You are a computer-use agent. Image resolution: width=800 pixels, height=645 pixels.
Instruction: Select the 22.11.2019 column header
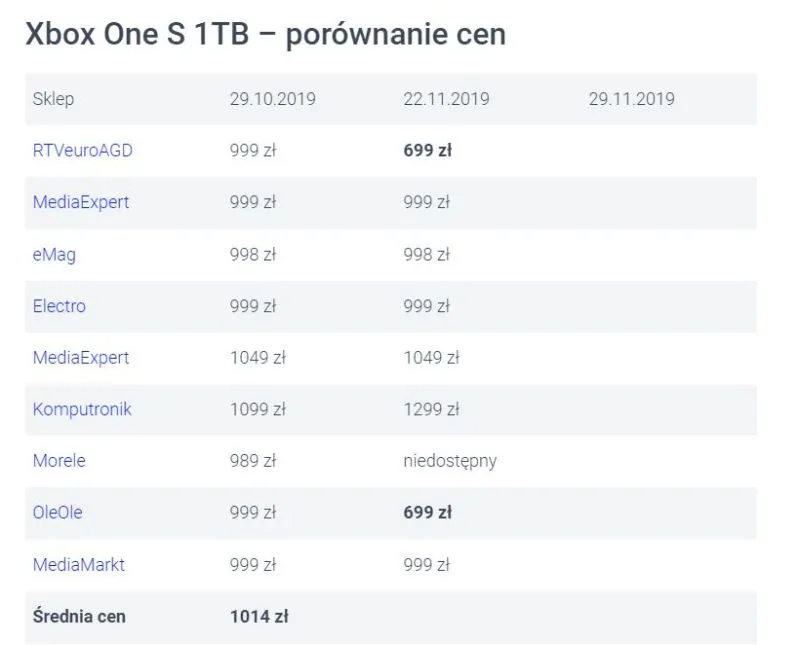tap(446, 99)
